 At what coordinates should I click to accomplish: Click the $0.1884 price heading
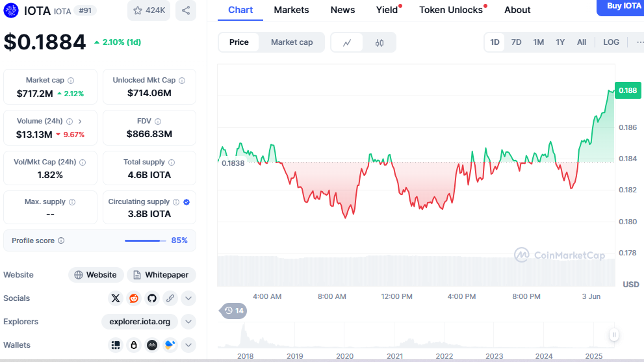point(45,42)
